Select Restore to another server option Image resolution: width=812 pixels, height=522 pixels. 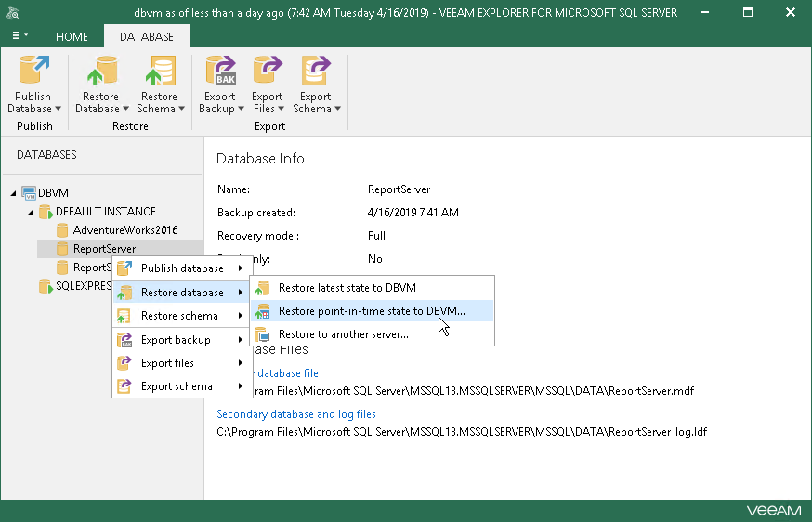(372, 334)
